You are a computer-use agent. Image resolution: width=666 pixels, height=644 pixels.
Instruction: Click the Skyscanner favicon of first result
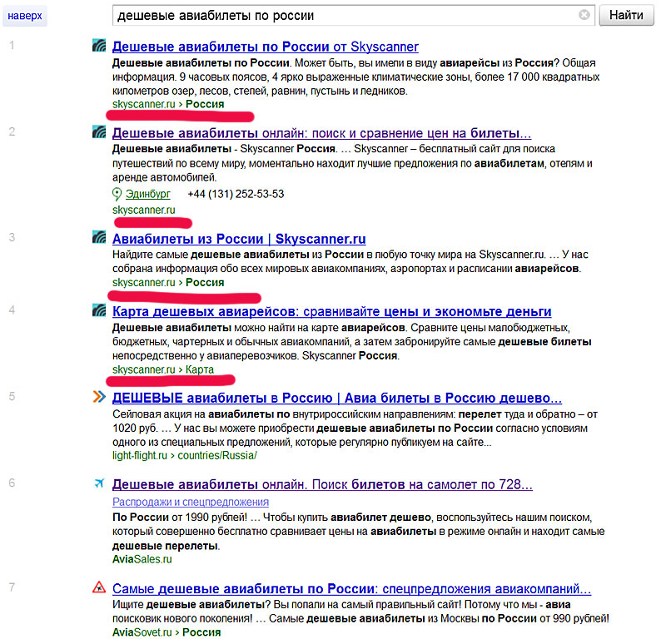(x=98, y=47)
